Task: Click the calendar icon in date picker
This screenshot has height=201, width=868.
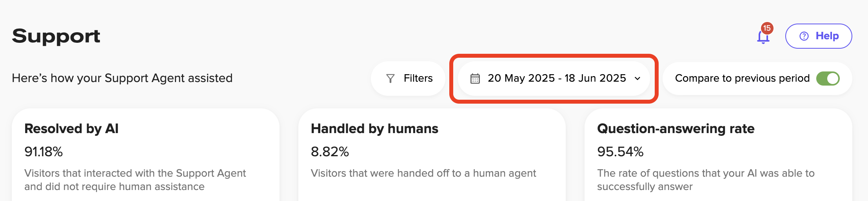Action: pos(475,79)
